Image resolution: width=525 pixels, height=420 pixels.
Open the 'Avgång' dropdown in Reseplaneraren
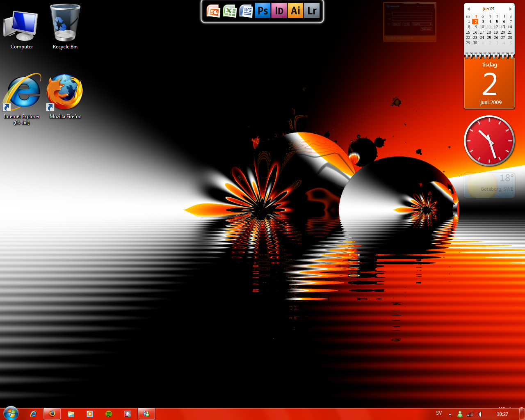point(422,24)
